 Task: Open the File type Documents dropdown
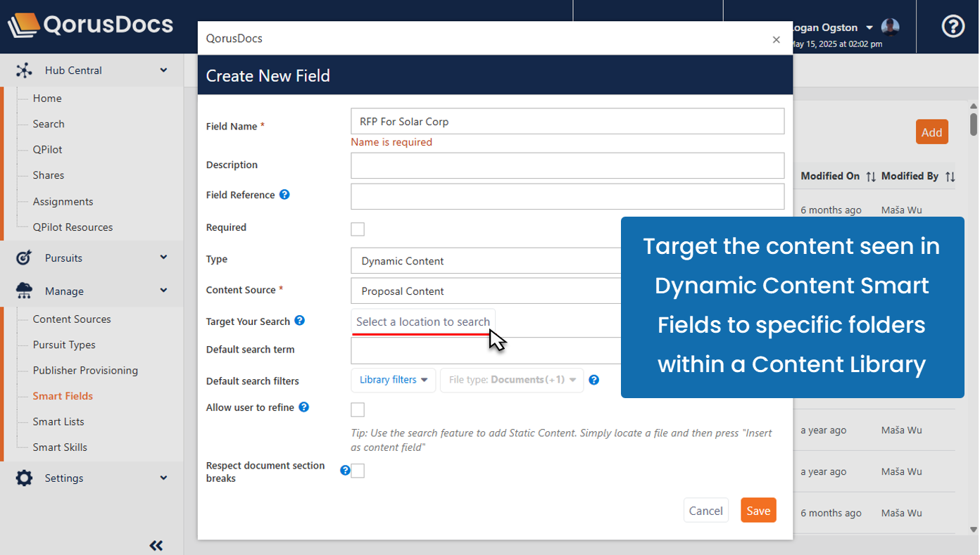tap(512, 380)
